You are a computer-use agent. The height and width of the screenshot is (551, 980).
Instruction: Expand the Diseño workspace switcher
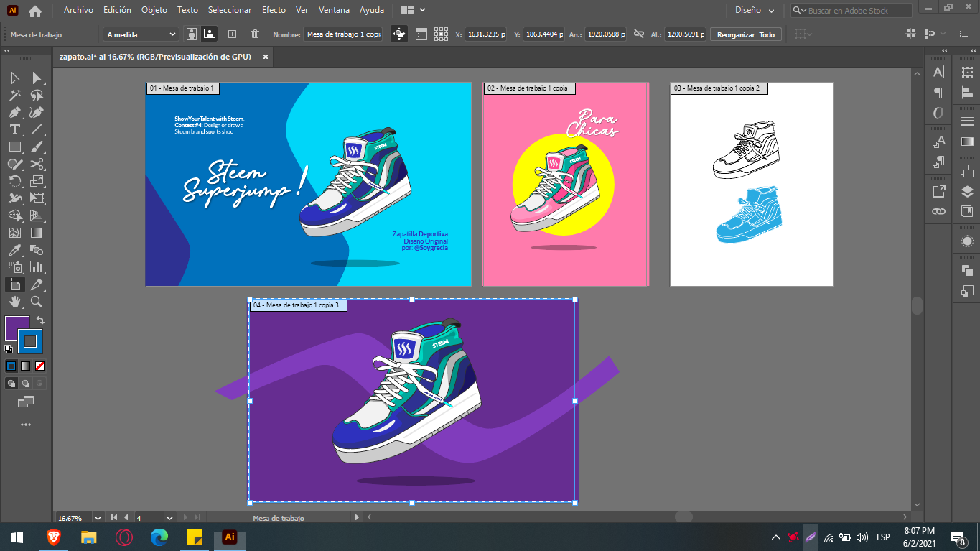point(755,10)
